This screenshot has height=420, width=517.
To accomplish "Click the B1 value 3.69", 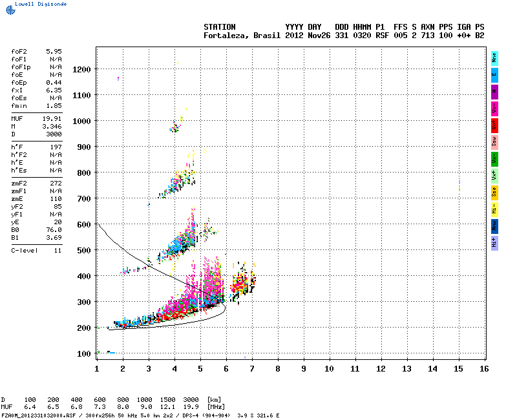I will pyautogui.click(x=54, y=238).
